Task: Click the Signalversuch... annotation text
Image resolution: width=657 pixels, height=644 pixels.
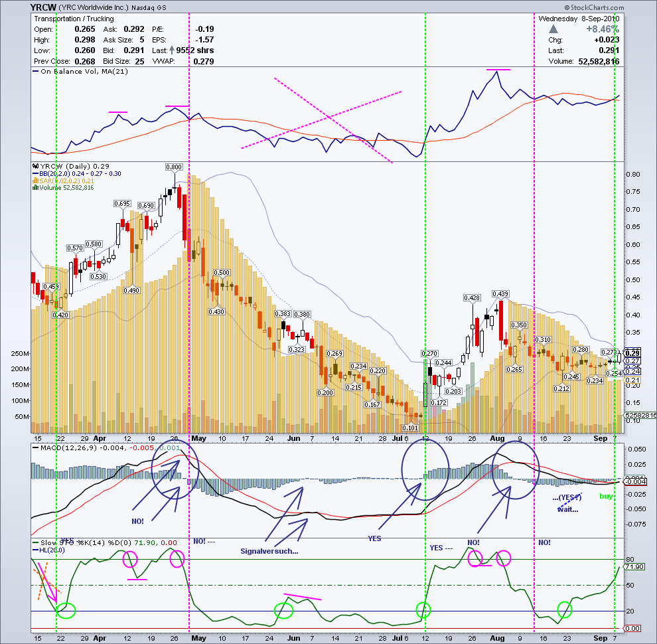Action: click(269, 551)
